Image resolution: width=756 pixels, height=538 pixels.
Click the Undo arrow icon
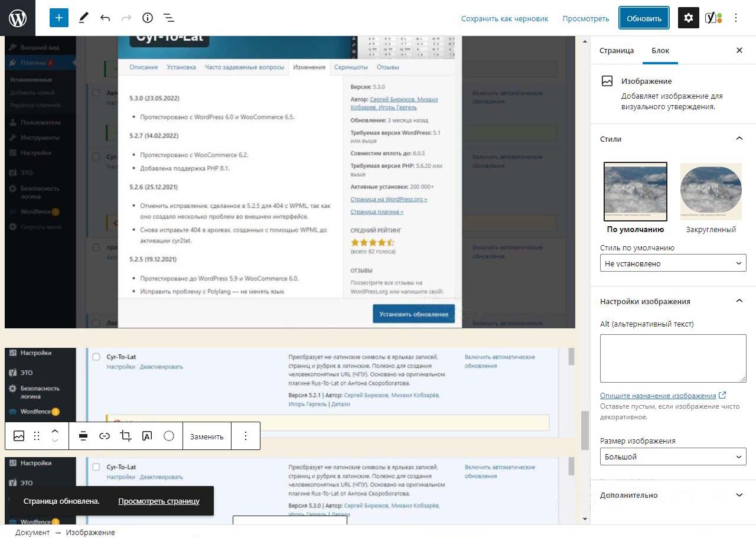(105, 18)
